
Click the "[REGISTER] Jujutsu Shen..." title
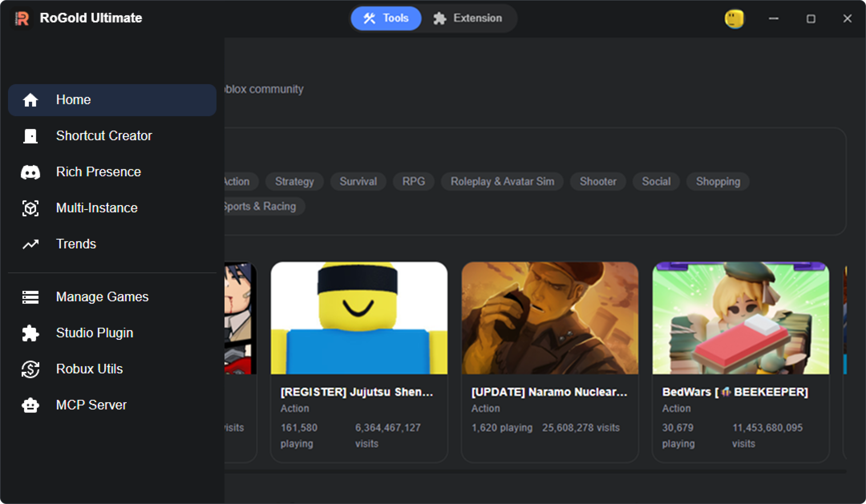coord(357,392)
